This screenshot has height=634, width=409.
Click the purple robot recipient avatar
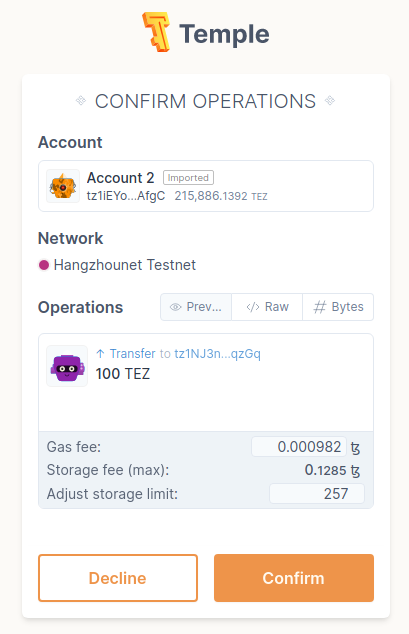67,366
